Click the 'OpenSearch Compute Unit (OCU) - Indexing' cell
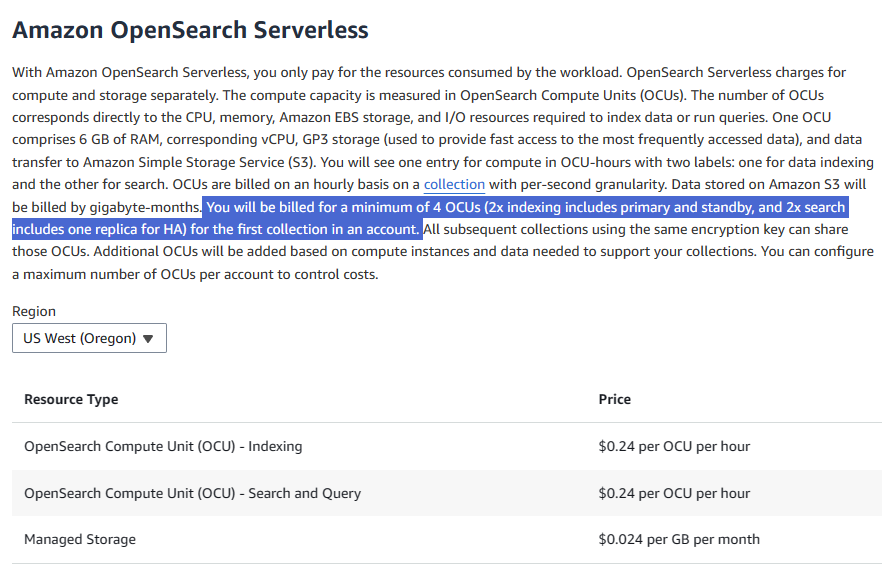895x577 pixels. pyautogui.click(x=163, y=446)
